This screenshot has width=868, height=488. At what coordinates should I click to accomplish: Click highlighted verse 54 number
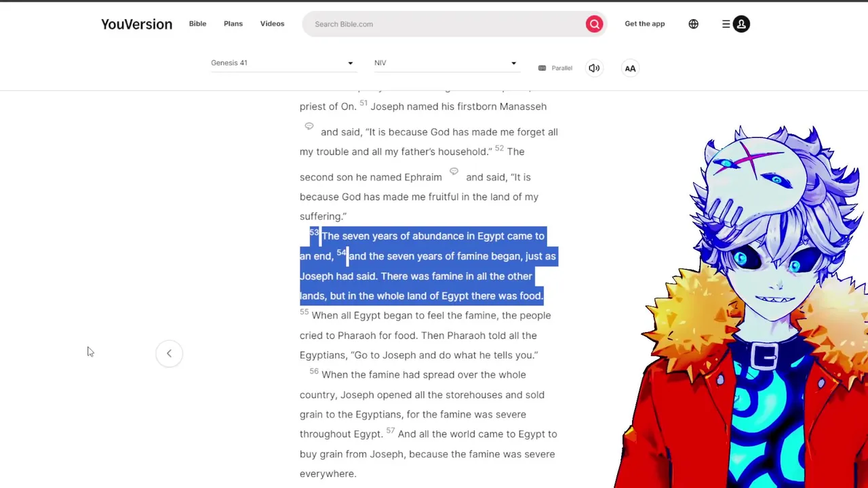341,252
